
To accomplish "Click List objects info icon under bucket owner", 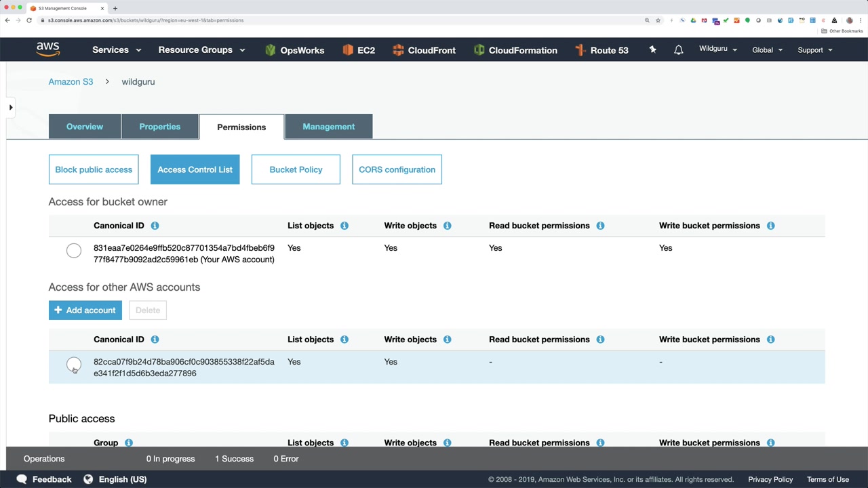I will point(344,226).
